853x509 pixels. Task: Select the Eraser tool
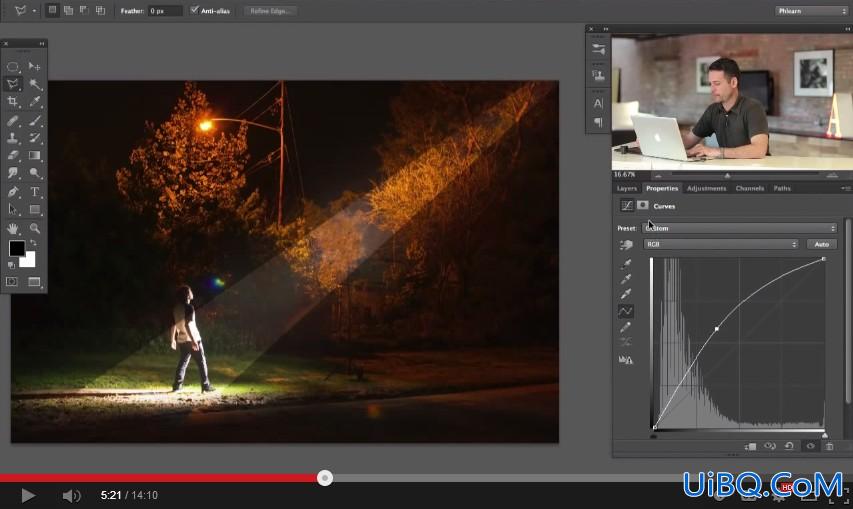tap(13, 156)
